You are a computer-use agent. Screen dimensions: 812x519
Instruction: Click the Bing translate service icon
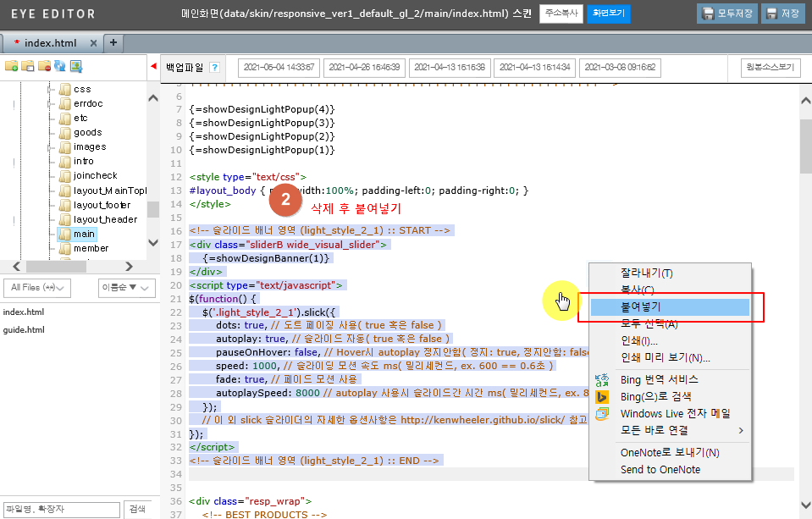click(x=602, y=379)
